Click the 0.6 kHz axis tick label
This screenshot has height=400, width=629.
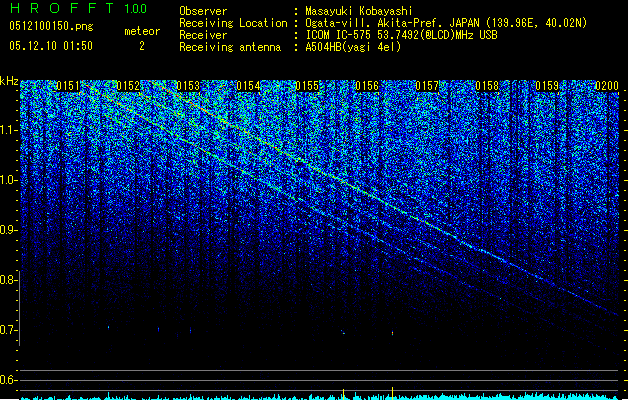(x=9, y=380)
